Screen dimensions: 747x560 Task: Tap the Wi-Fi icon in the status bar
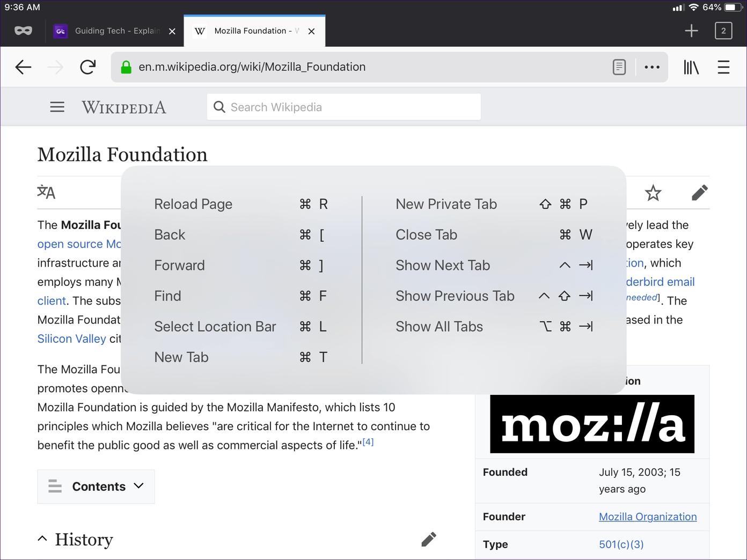pos(693,8)
